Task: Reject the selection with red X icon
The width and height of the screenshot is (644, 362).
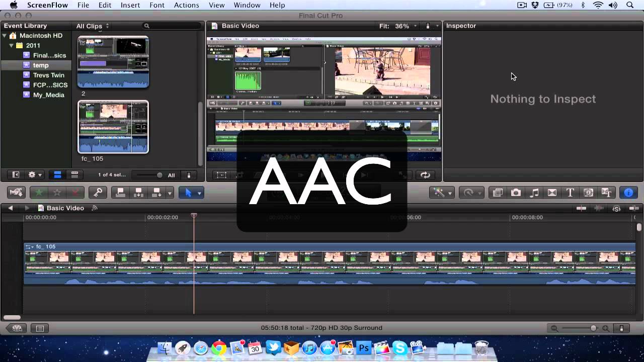Action: coord(75,192)
